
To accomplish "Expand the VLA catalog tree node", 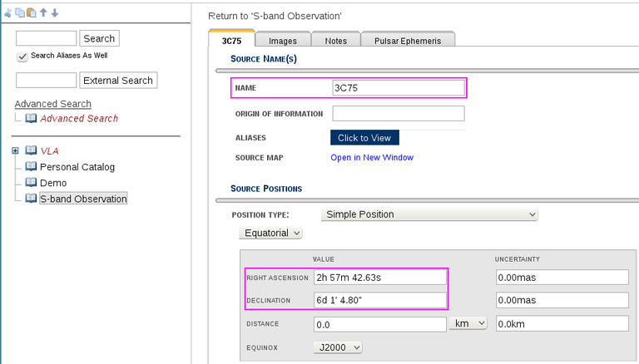I will click(x=15, y=151).
